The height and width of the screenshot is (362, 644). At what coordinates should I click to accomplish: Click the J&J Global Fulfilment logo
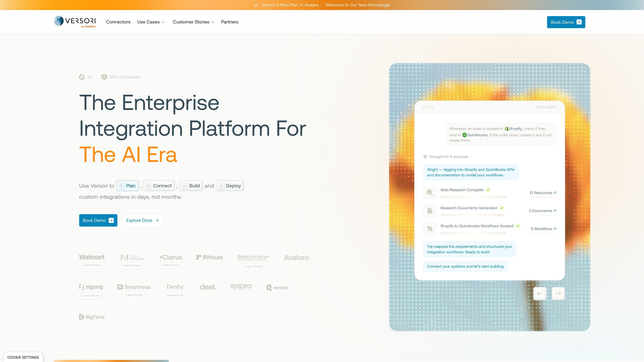(132, 257)
